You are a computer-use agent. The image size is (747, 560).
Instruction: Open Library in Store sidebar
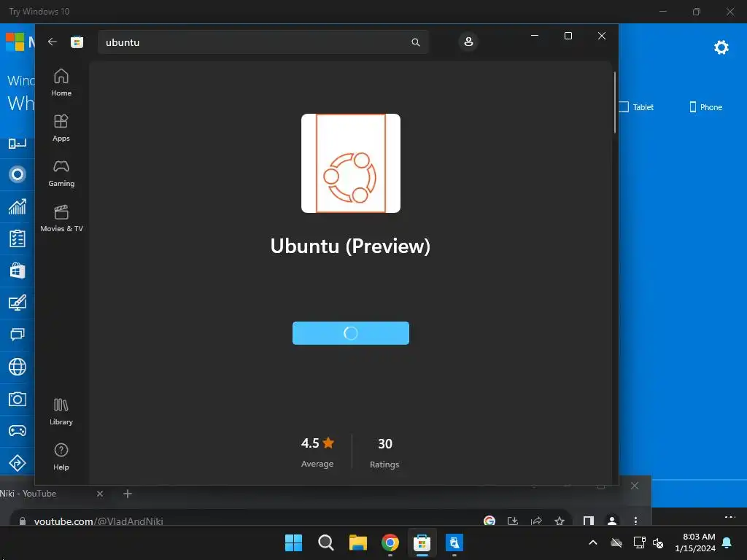pyautogui.click(x=61, y=411)
